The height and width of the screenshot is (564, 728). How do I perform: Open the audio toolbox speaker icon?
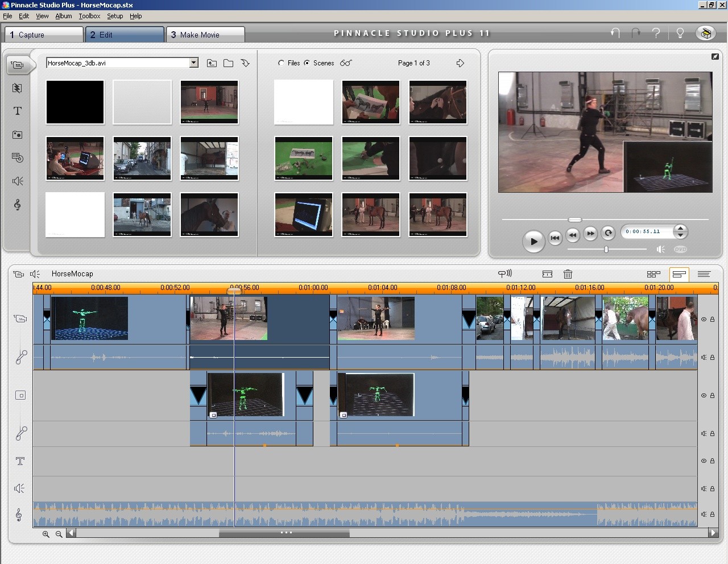(35, 274)
